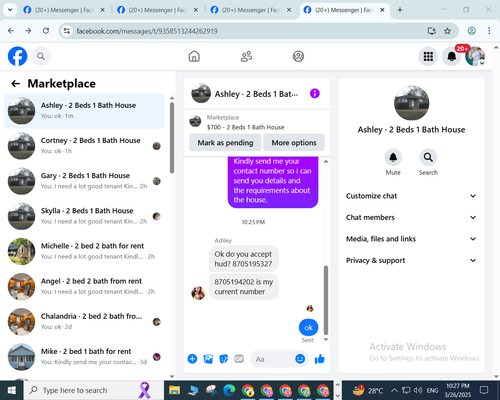Search in the Ashley conversation
500x400 pixels.
pyautogui.click(x=428, y=157)
